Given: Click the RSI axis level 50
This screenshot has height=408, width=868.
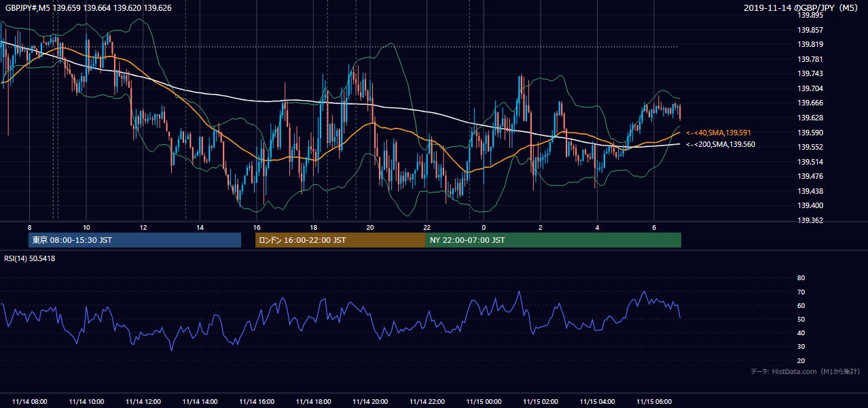Looking at the screenshot, I should pos(801,319).
